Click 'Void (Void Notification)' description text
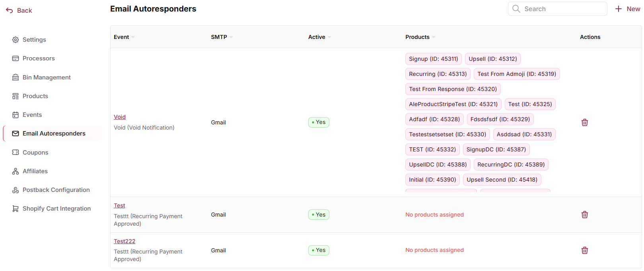This screenshot has width=644, height=271. 144,128
